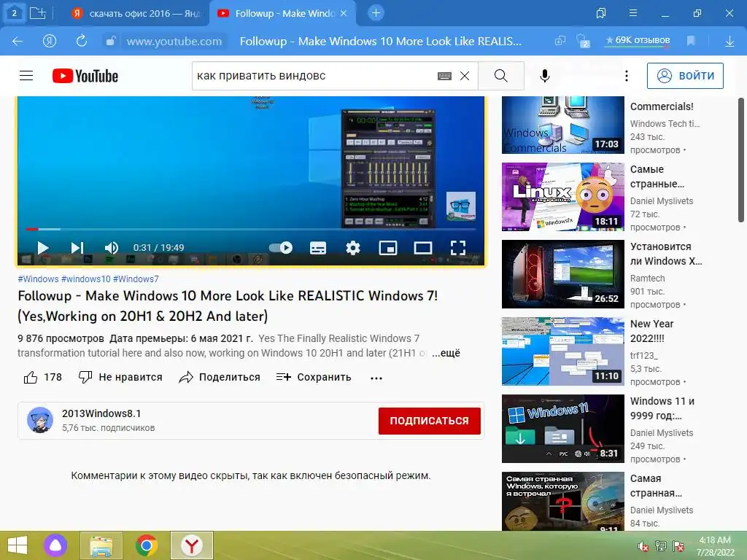Image resolution: width=747 pixels, height=560 pixels.
Task: Open Google Chrome from taskbar
Action: [147, 545]
